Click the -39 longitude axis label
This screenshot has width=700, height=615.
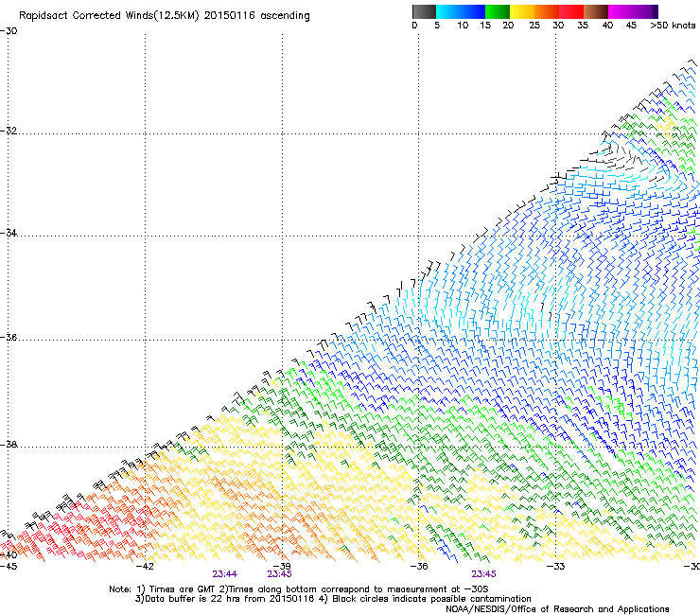(282, 567)
